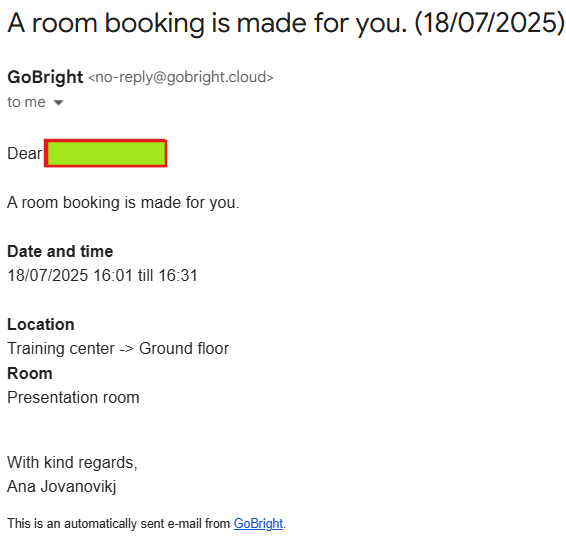Click the 18/07/2025 date under Date and time
The height and width of the screenshot is (541, 566).
point(48,275)
